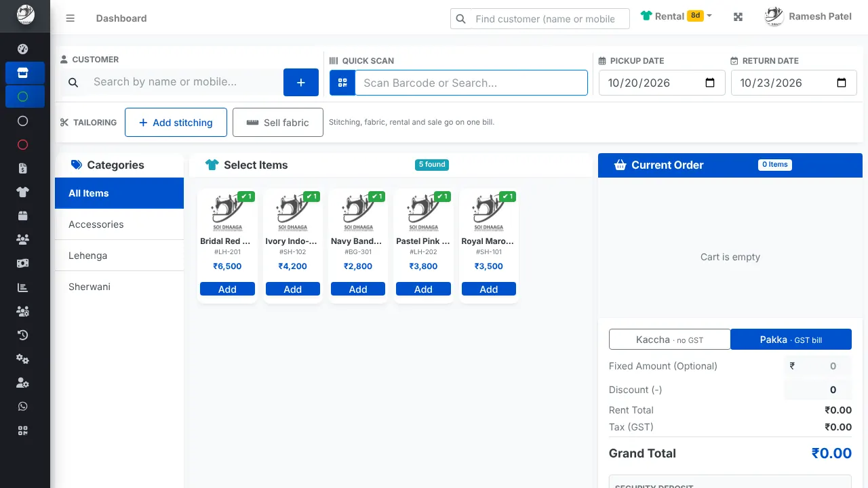The image size is (868, 488).
Task: Open the return date calendar picker
Action: pos(842,83)
